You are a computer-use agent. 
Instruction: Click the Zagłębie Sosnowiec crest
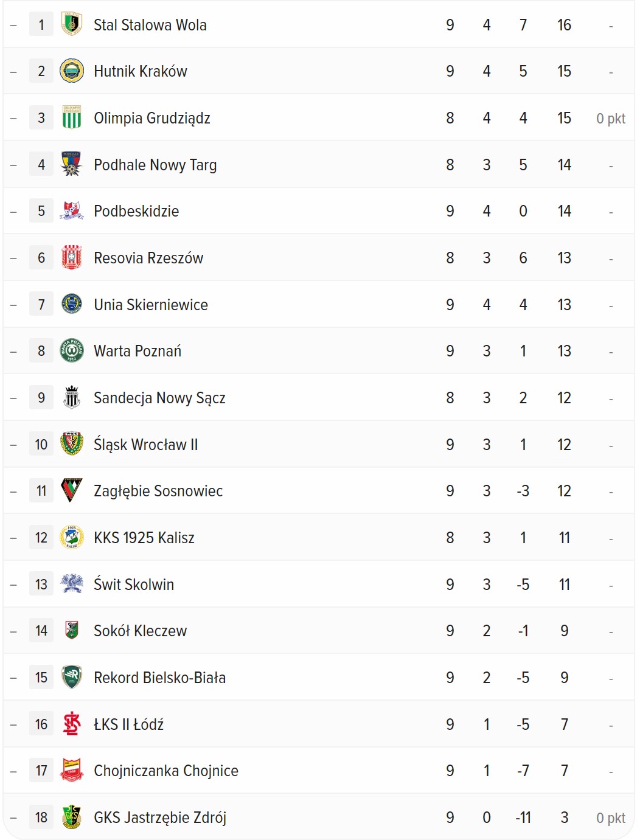(x=72, y=491)
